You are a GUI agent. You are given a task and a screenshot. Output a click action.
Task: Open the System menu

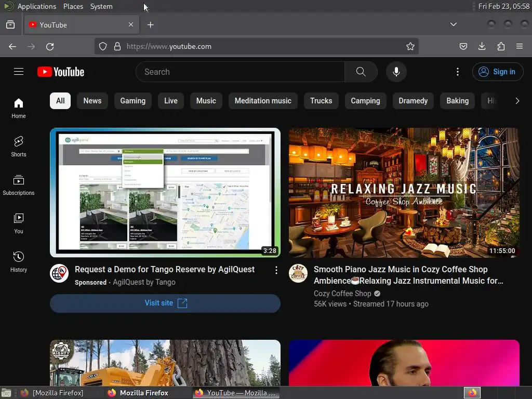(x=101, y=6)
